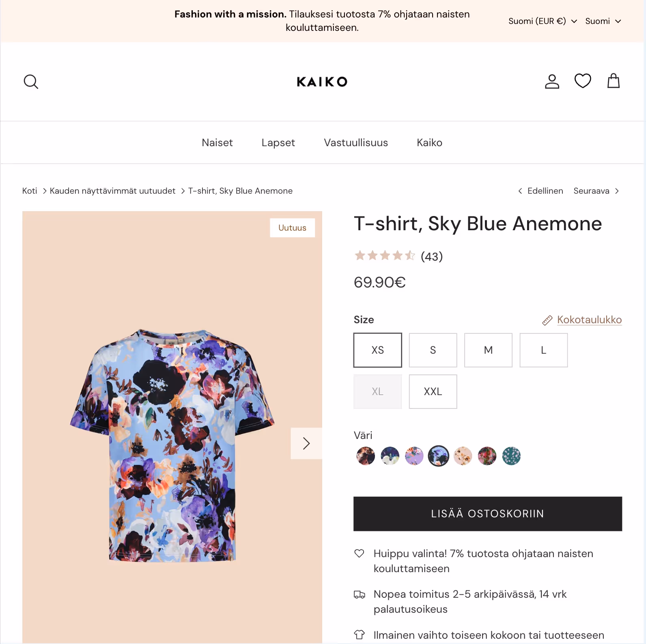Viewport: 646px width, 644px height.
Task: Click Kauden näyttävimmät uutuudet breadcrumb
Action: click(x=112, y=191)
